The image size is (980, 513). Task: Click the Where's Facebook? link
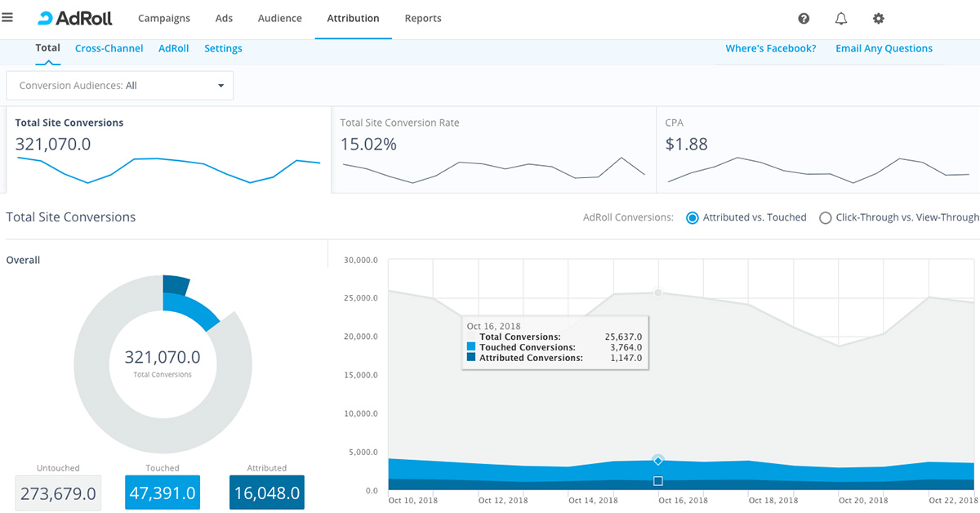tap(770, 49)
